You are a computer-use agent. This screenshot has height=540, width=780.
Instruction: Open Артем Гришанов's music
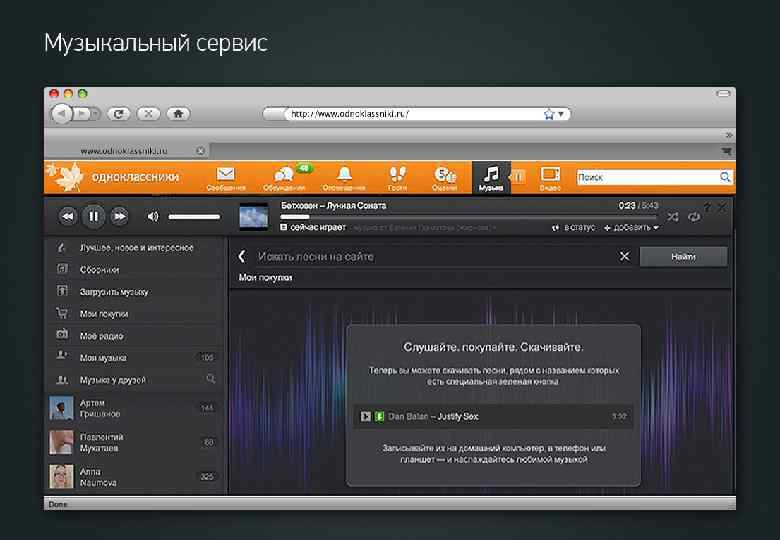(135, 408)
